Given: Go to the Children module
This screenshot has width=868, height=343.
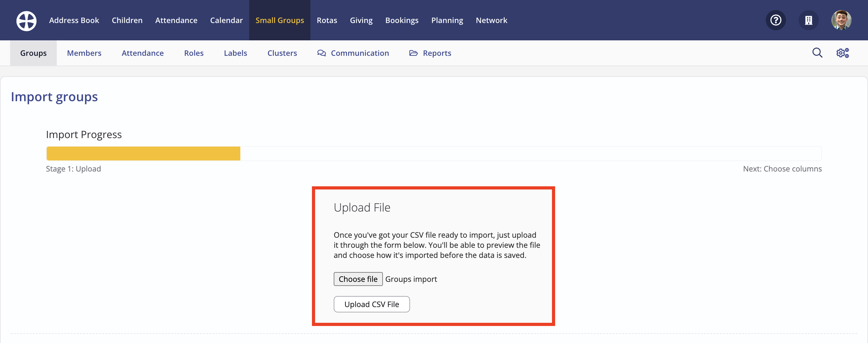Looking at the screenshot, I should click(127, 20).
